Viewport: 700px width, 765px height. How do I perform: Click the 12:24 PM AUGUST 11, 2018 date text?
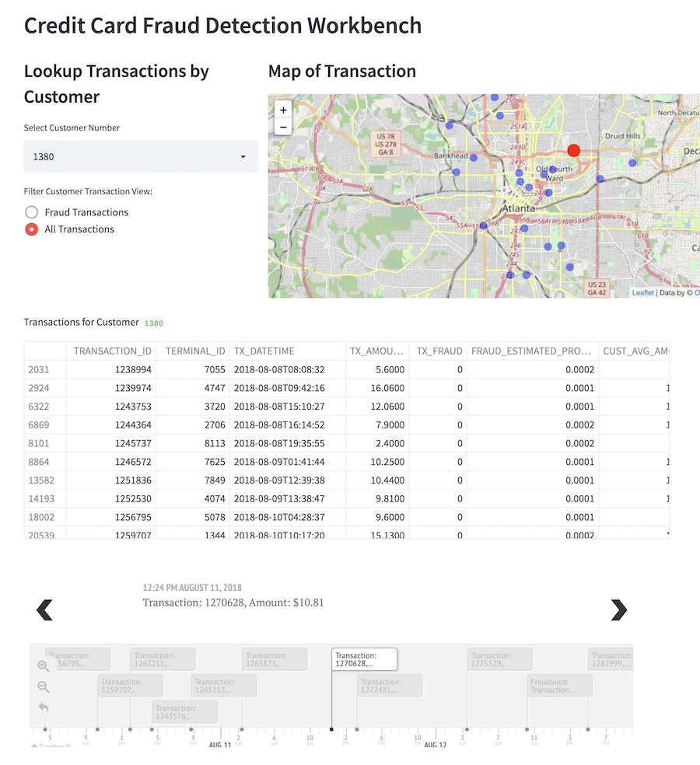[192, 588]
